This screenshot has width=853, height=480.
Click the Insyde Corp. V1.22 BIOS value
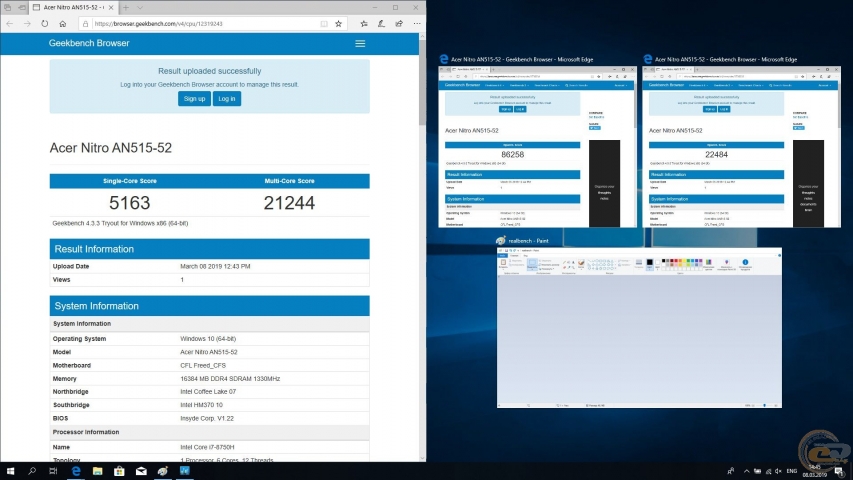point(207,419)
